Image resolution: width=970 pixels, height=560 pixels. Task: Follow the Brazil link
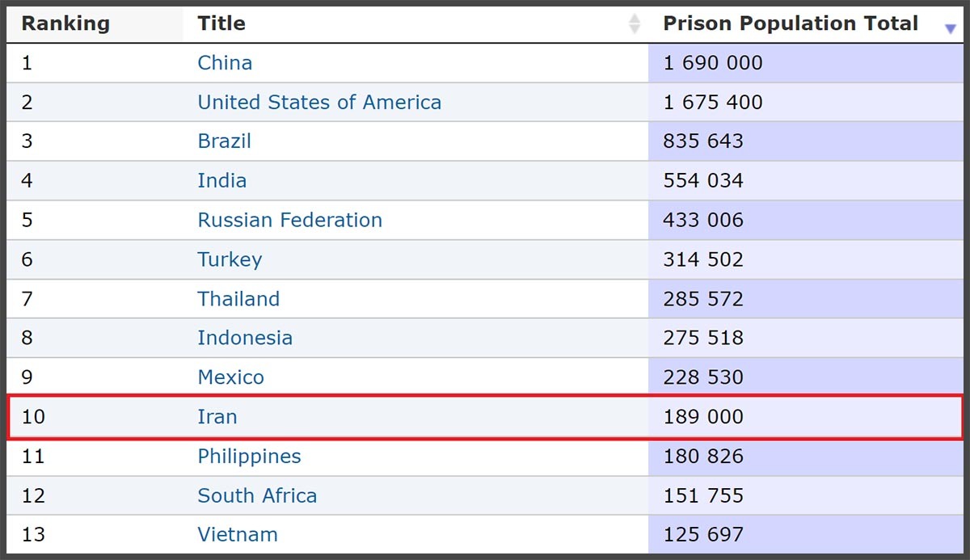(224, 141)
